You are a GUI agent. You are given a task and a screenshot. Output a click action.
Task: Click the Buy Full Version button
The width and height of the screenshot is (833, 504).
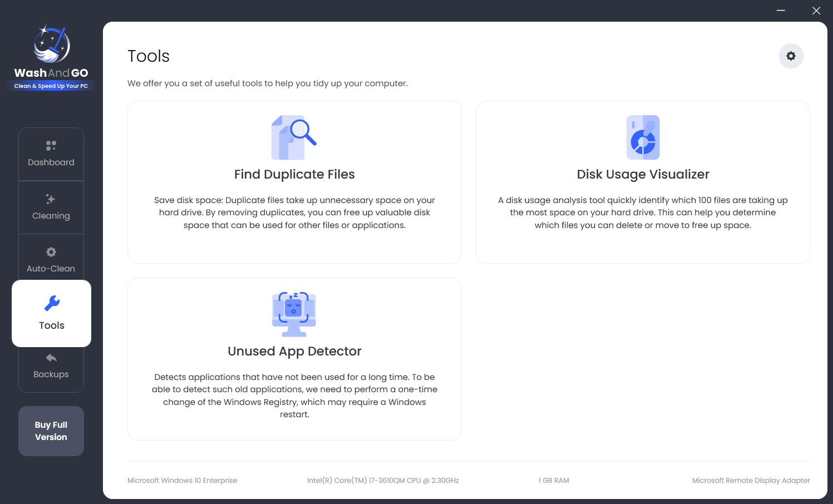(51, 431)
